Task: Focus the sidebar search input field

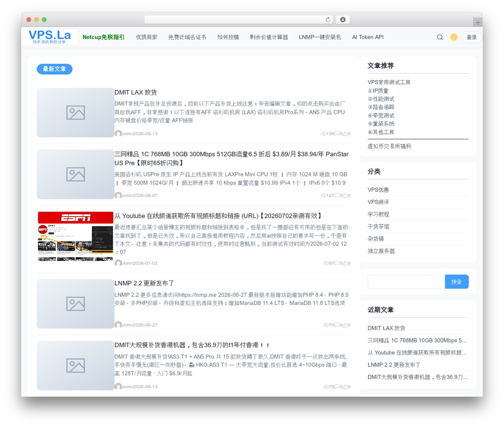Action: [x=406, y=282]
